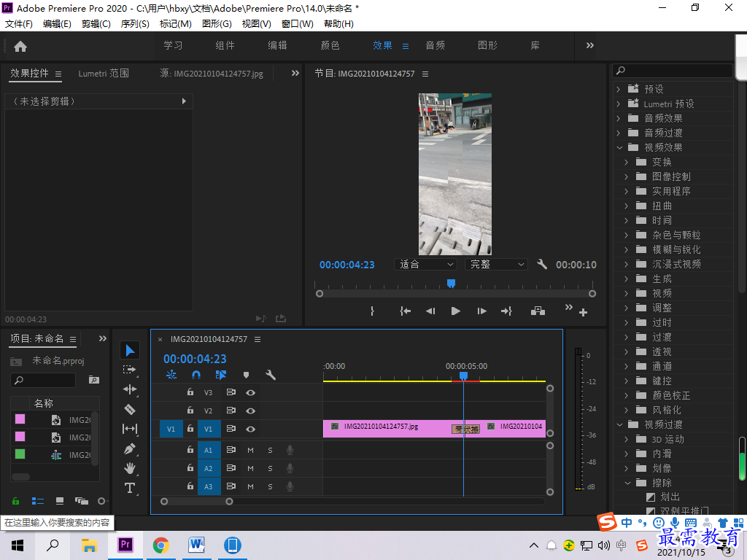
Task: Select the Razor tool
Action: tap(130, 410)
